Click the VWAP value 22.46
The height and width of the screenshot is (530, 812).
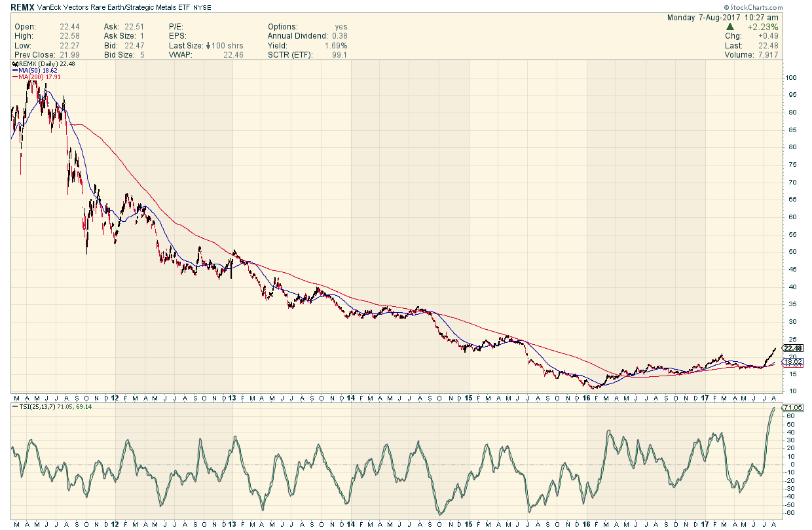pyautogui.click(x=233, y=55)
